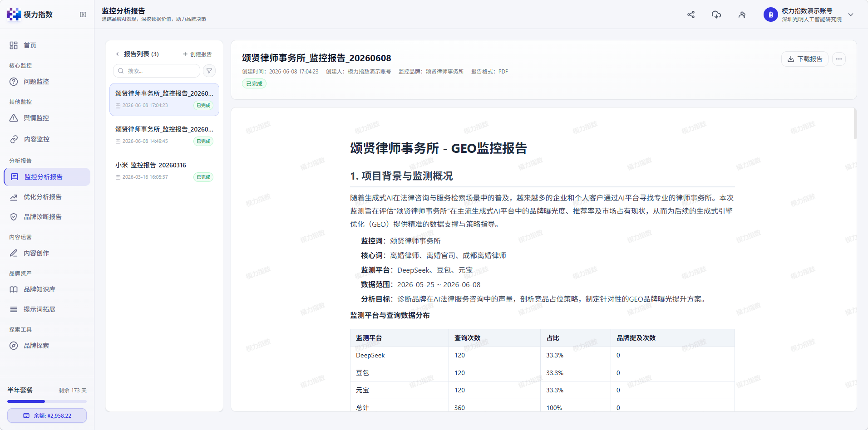Click the 首页 grid icon
Image resolution: width=868 pixels, height=430 pixels.
14,45
